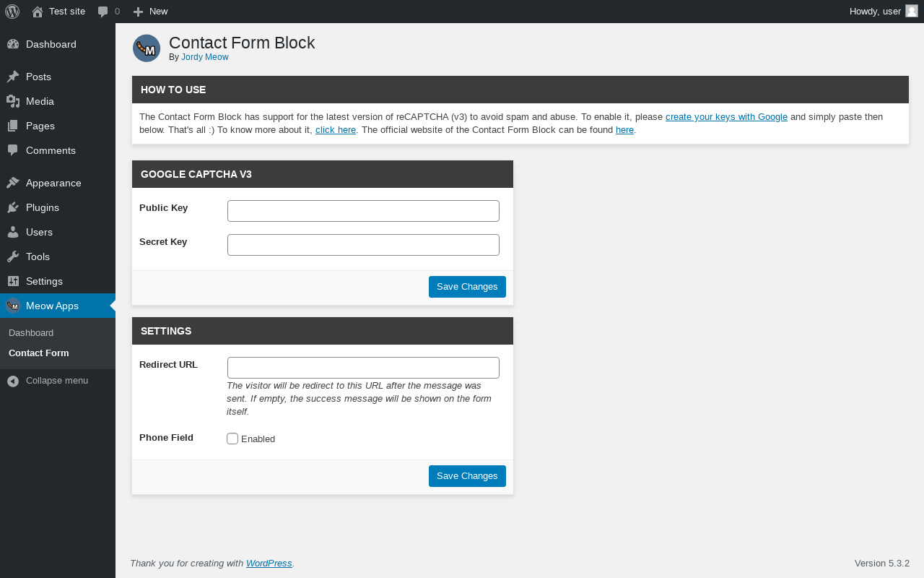
Task: Click the user avatar icon
Action: coord(911,11)
